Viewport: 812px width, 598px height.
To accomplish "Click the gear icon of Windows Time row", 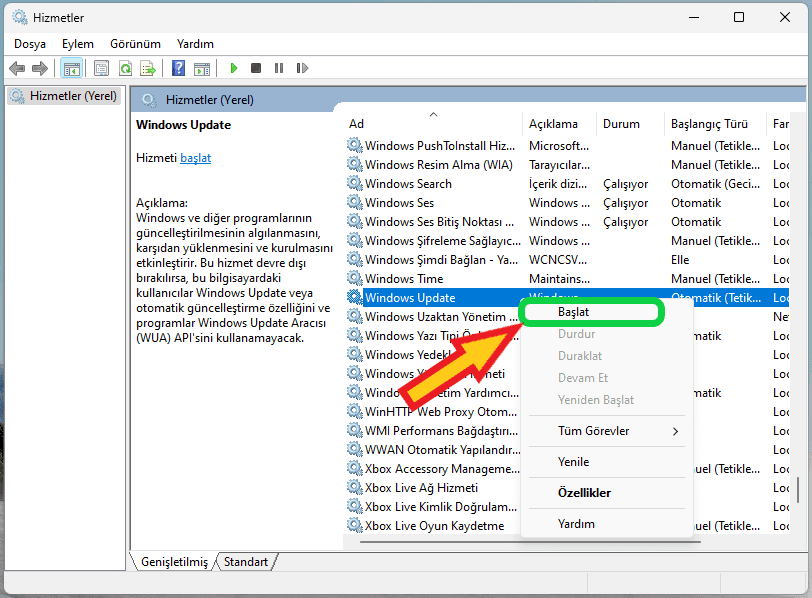I will click(x=355, y=278).
